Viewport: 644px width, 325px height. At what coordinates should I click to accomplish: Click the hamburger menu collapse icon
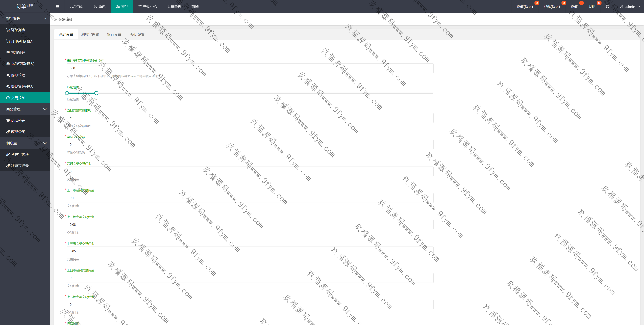click(57, 7)
